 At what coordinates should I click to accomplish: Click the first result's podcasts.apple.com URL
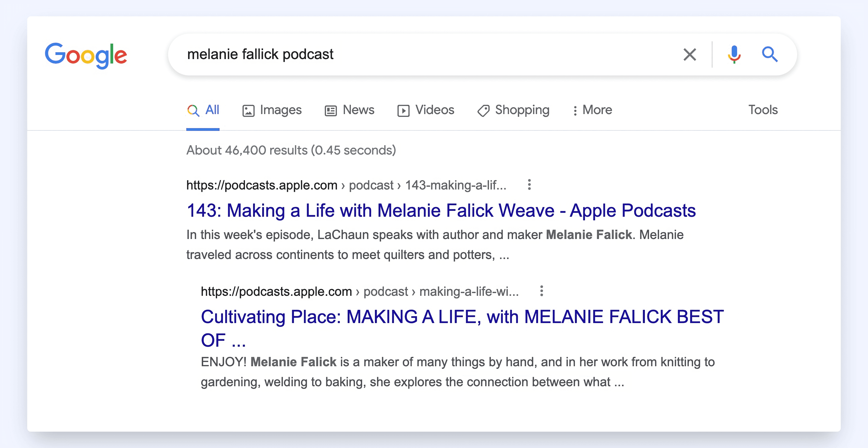tap(262, 185)
